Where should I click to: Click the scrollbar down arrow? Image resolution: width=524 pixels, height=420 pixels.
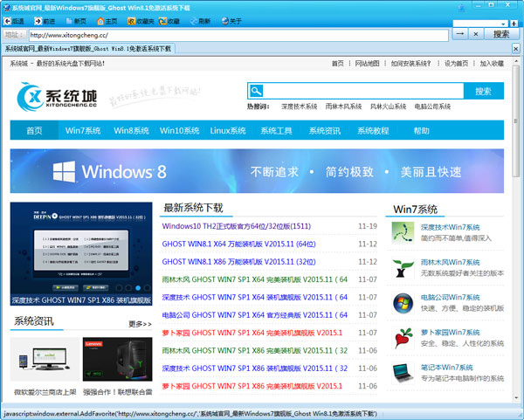pos(516,398)
